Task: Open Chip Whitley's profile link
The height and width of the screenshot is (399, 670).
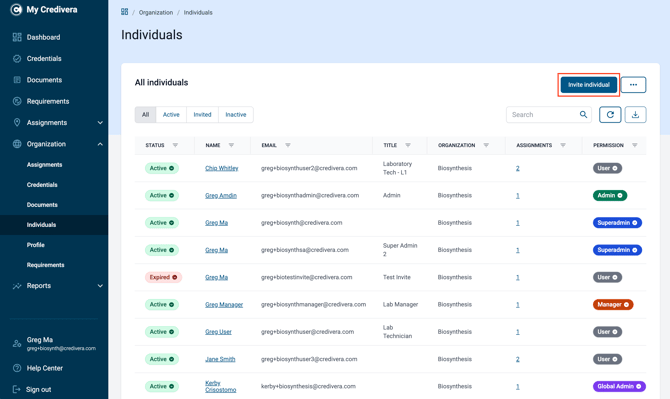Action: (221, 168)
